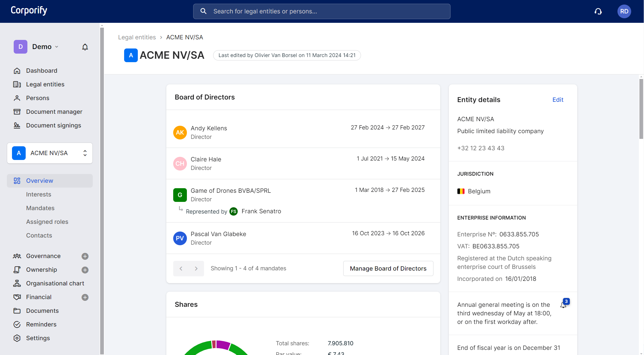This screenshot has width=644, height=355.
Task: Open the headset support icon in the header
Action: tap(598, 11)
